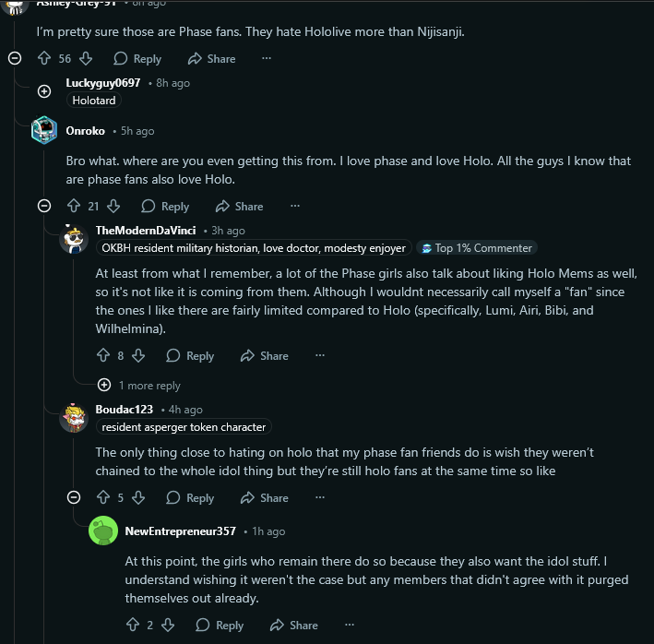Image resolution: width=654 pixels, height=644 pixels.
Task: Reply to TheModernDaVinci's comment
Action: point(190,355)
